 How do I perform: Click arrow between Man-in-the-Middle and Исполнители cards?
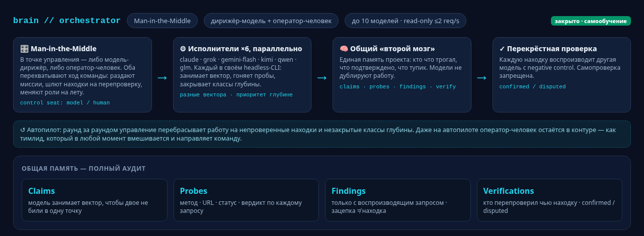[x=162, y=78]
